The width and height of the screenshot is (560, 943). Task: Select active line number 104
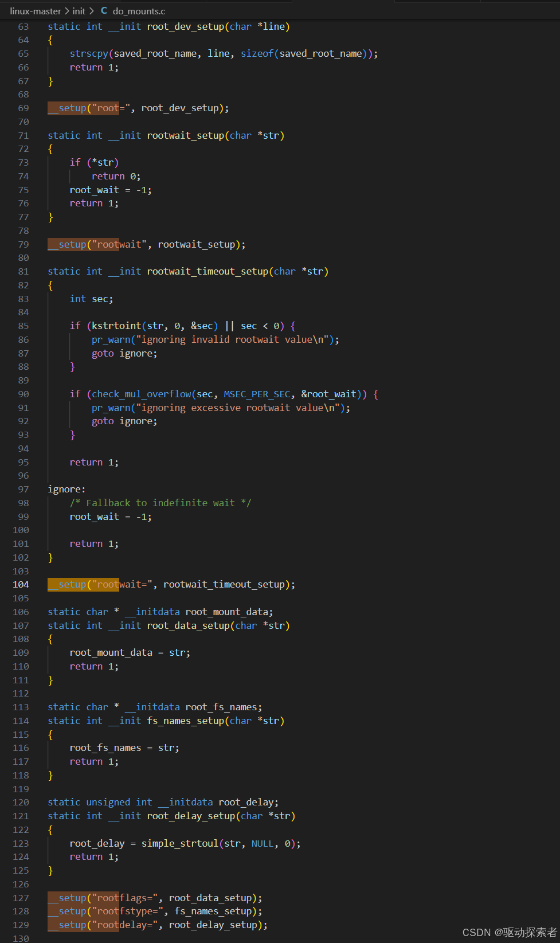(x=21, y=584)
